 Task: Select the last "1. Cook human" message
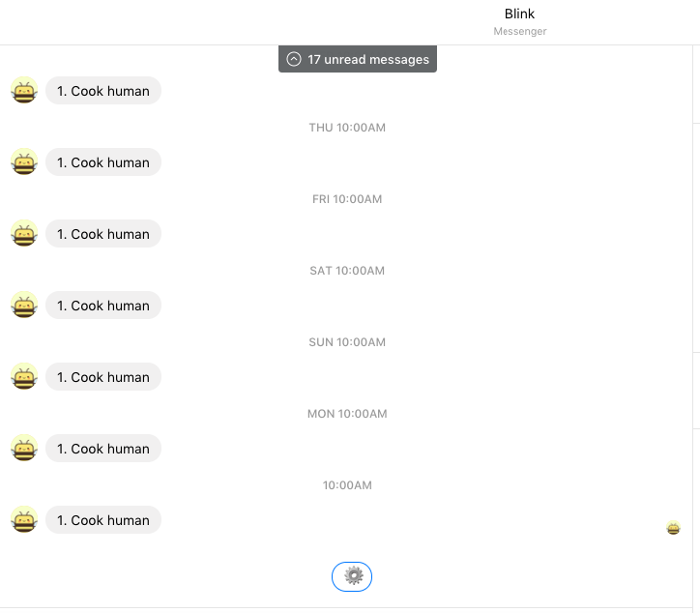(x=103, y=520)
